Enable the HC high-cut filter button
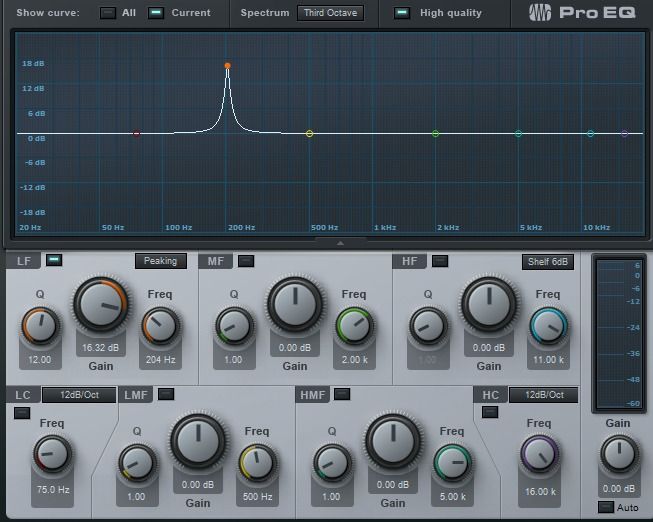653x522 pixels. [x=490, y=412]
